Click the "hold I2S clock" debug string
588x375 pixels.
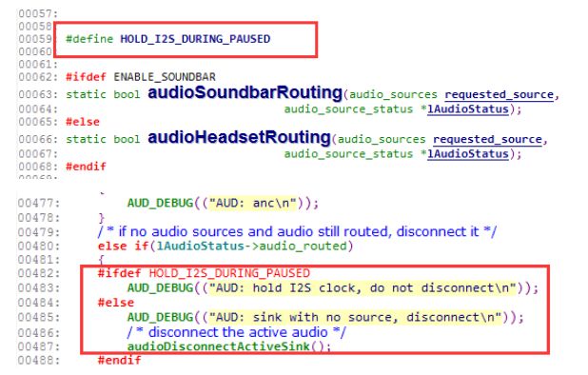click(x=363, y=288)
